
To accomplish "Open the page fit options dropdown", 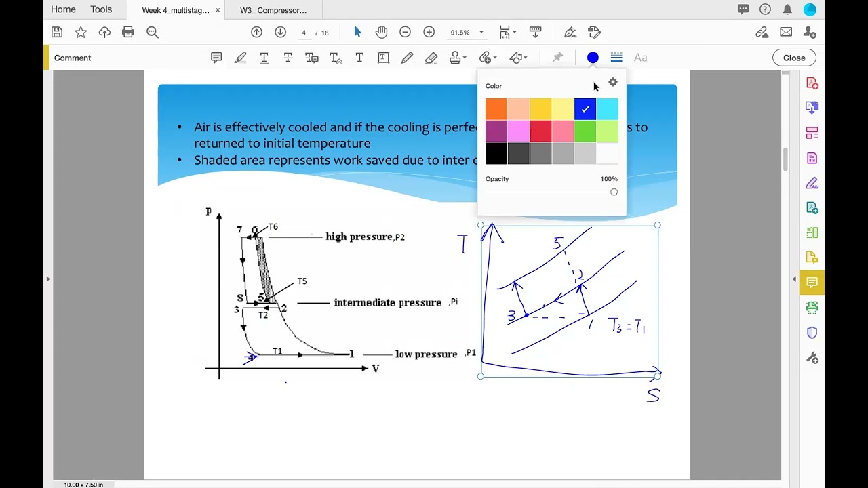I will coord(507,32).
